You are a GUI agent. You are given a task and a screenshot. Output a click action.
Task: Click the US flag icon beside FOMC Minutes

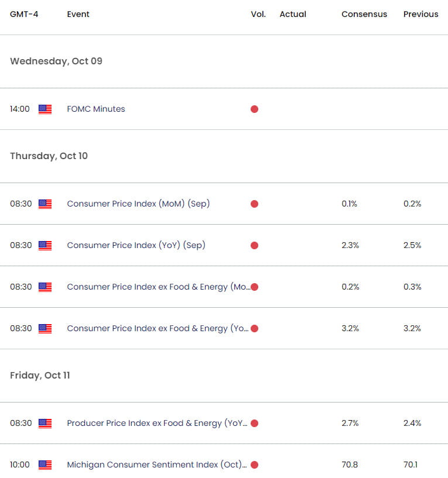[44, 109]
